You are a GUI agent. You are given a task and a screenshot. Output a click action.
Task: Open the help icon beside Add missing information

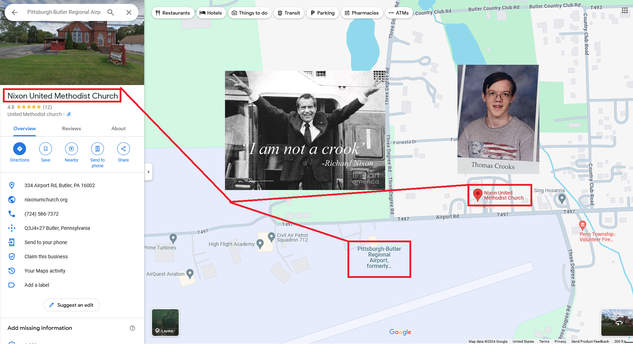(x=132, y=328)
